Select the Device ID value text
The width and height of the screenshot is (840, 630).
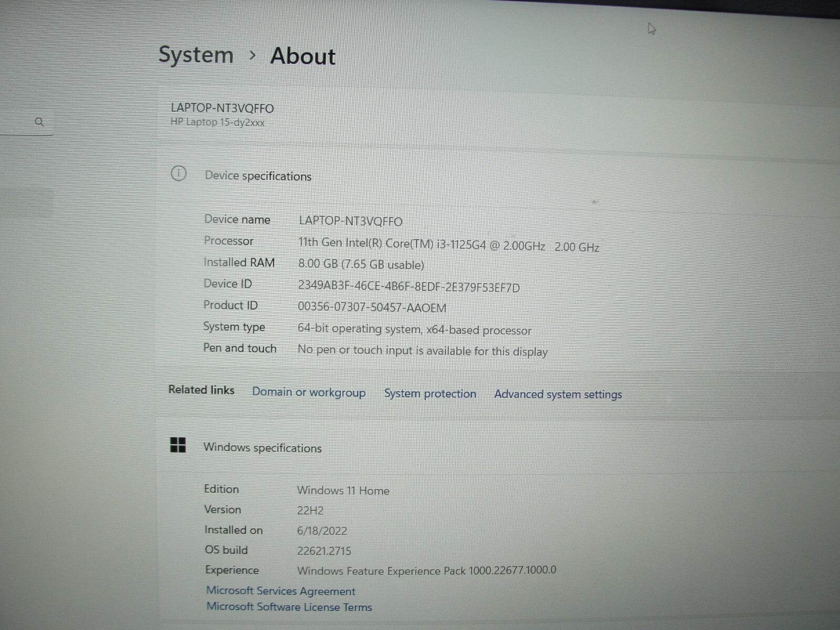tap(408, 287)
